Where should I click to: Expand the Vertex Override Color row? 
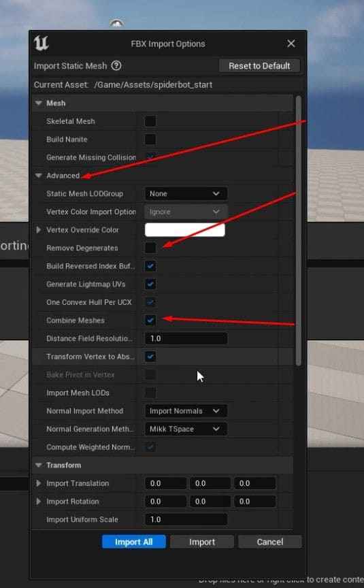tap(38, 230)
